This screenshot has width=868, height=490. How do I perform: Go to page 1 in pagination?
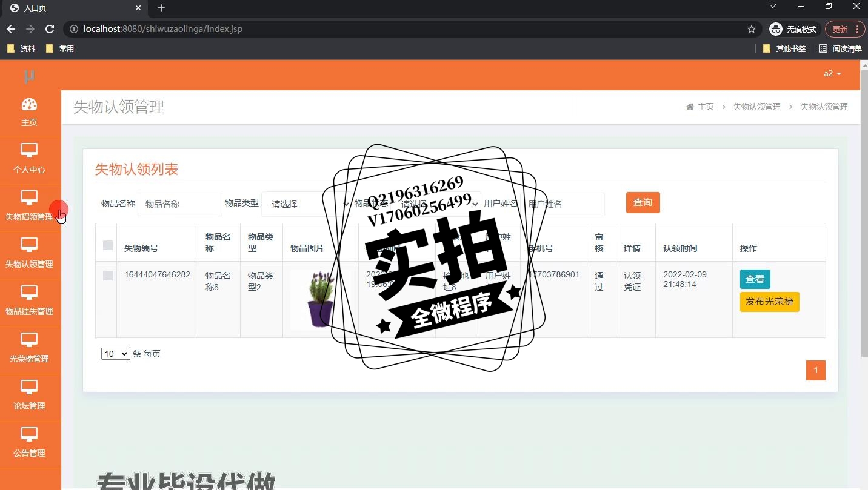coord(816,370)
